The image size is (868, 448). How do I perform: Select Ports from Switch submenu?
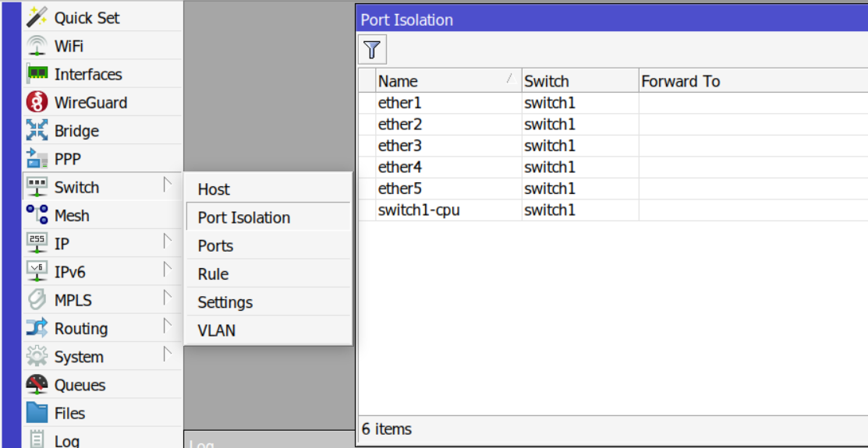(x=215, y=245)
